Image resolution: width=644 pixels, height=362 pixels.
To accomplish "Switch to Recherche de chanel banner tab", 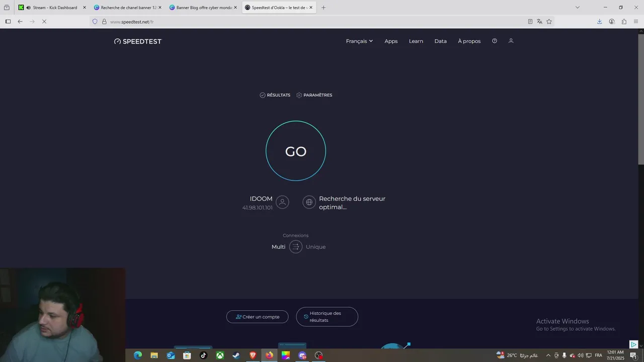I will pos(127,8).
